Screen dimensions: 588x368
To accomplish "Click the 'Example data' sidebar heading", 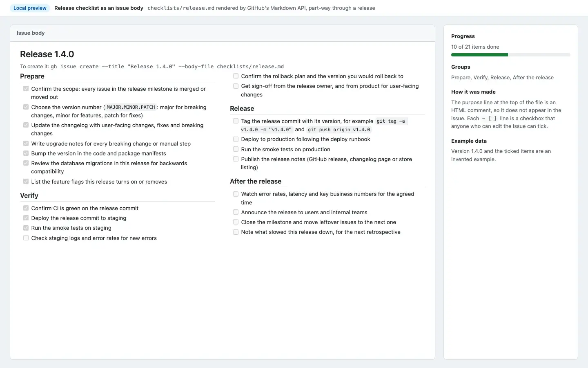I will (x=469, y=141).
